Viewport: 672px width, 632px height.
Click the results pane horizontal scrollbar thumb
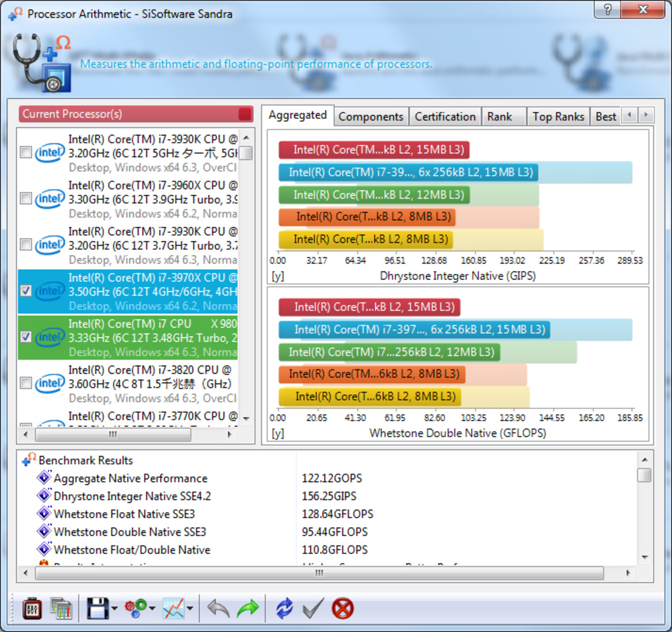click(x=319, y=573)
